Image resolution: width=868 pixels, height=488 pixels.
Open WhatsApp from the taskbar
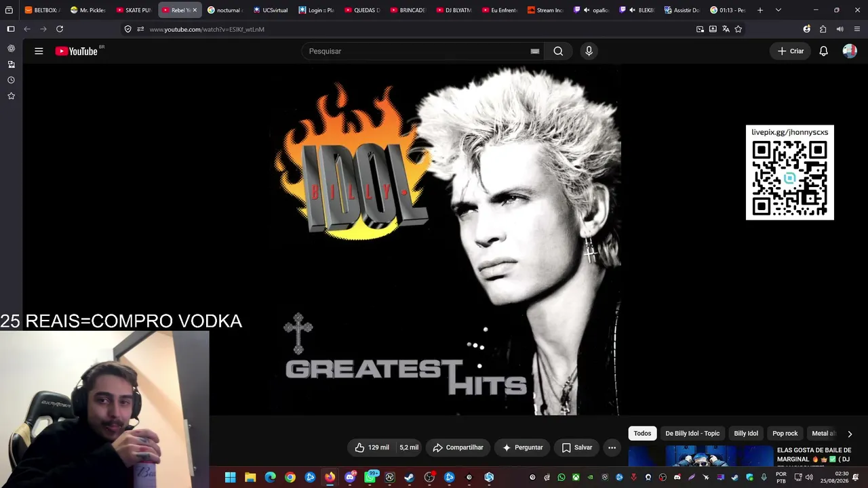click(x=370, y=477)
